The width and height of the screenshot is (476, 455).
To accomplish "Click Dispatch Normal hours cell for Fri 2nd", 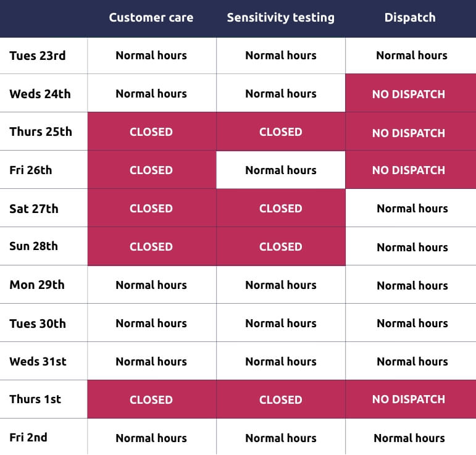I will point(409,438).
